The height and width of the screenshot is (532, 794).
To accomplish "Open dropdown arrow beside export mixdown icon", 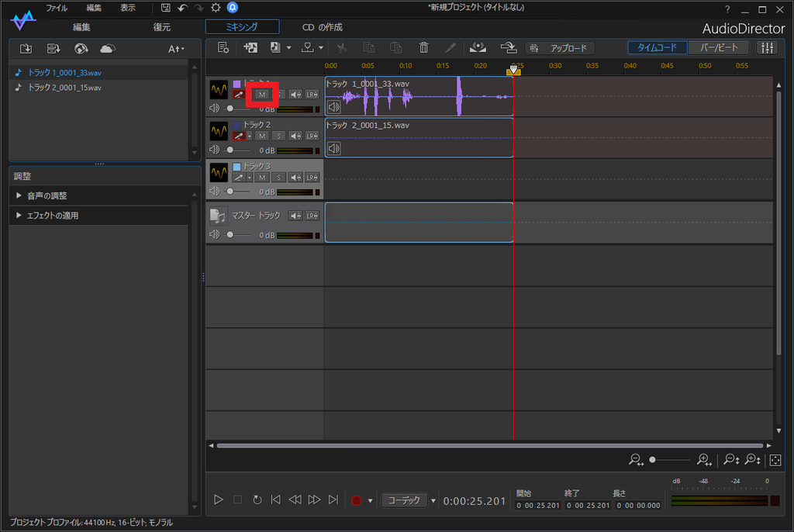I will coord(321,48).
